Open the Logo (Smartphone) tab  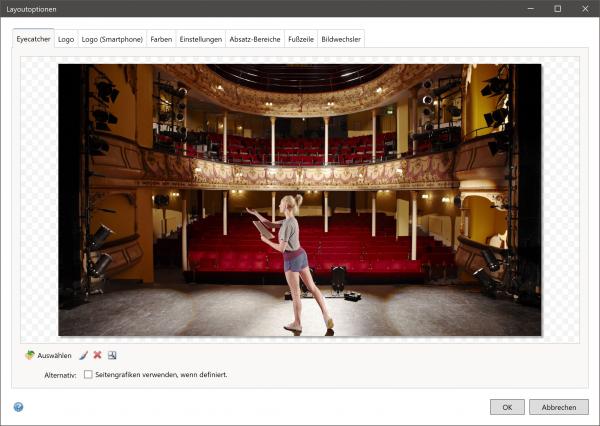coord(112,39)
